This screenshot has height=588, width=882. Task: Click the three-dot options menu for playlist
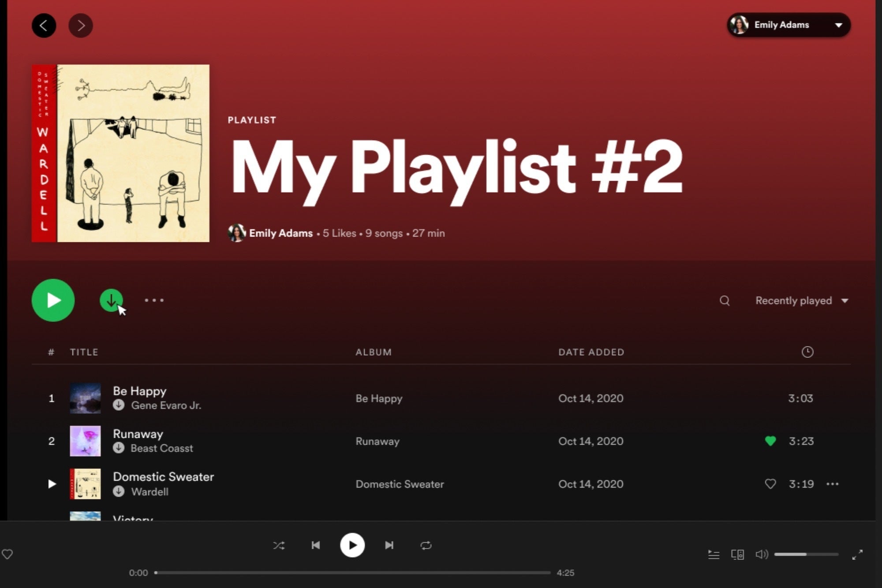(x=154, y=301)
